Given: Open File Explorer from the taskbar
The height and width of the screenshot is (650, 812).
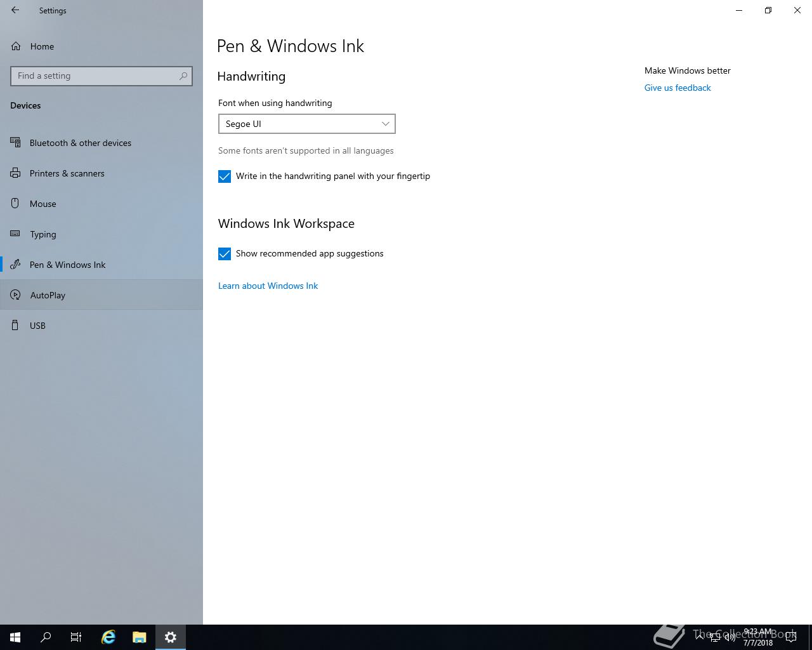Looking at the screenshot, I should (139, 637).
